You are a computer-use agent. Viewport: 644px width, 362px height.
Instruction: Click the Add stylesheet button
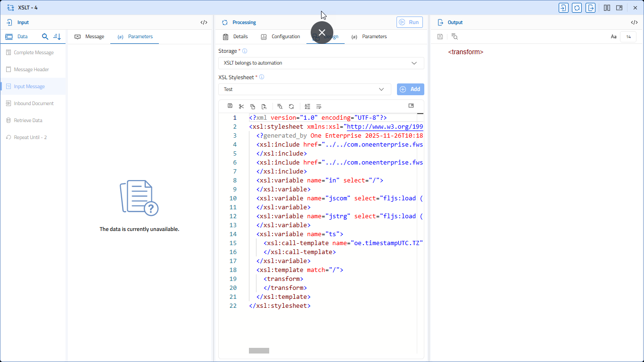(x=410, y=90)
